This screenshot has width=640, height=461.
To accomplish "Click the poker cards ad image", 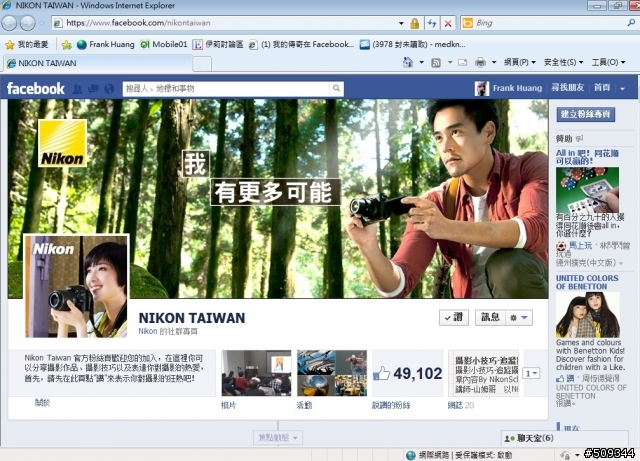I will pos(587,189).
